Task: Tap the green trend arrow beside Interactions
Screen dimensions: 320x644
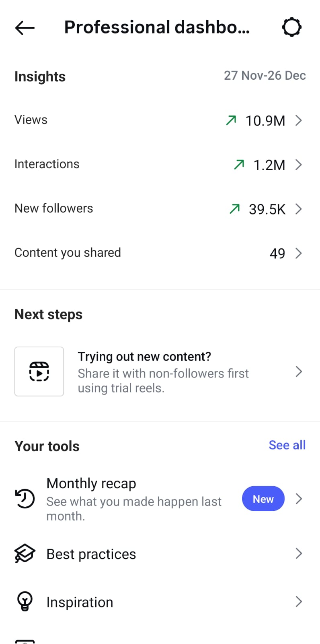Action: click(239, 164)
